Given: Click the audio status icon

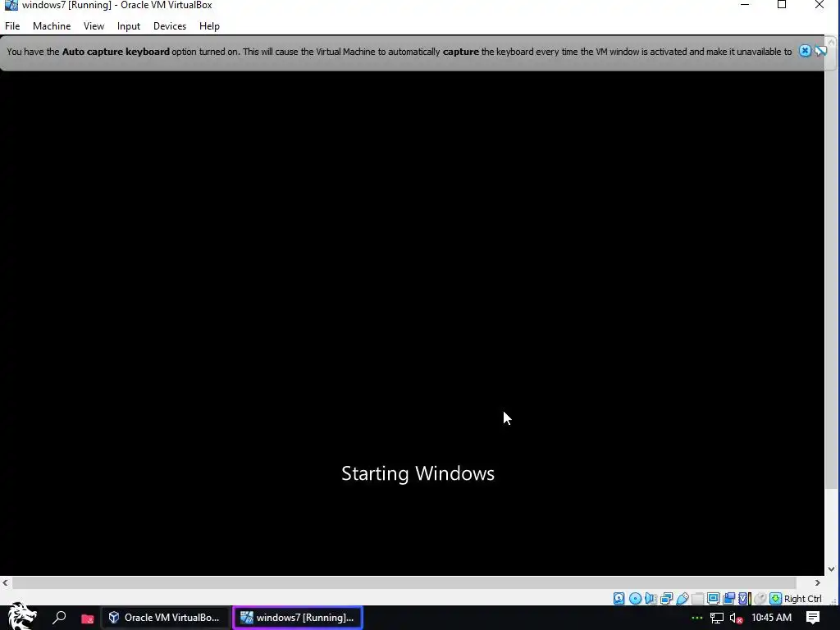Looking at the screenshot, I should point(651,598).
